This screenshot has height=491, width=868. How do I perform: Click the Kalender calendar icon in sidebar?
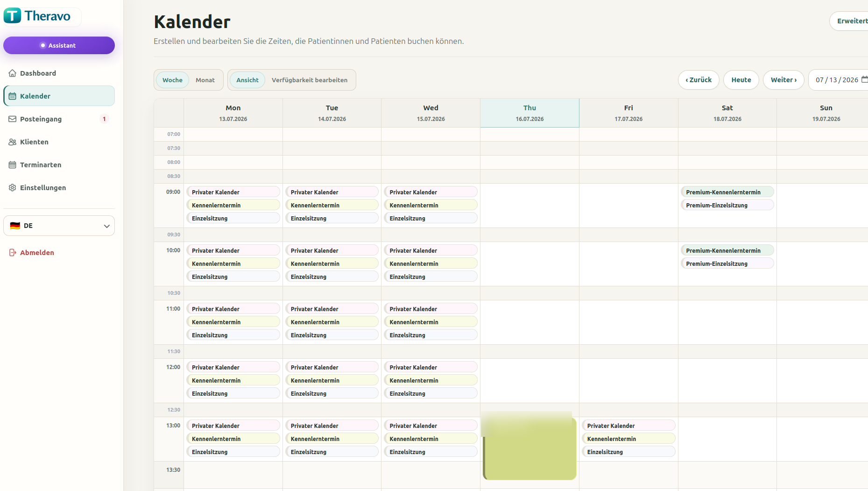click(13, 96)
